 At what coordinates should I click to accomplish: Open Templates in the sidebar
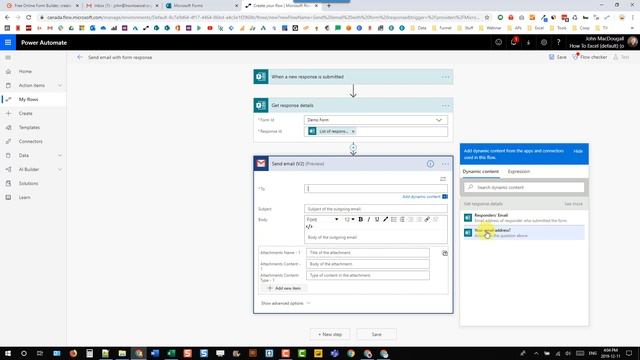29,127
